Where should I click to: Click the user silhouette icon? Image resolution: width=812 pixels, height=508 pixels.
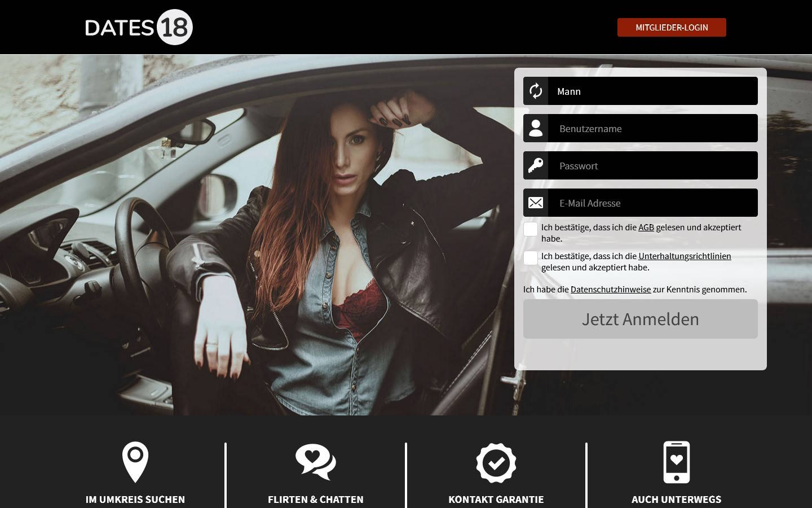coord(536,128)
